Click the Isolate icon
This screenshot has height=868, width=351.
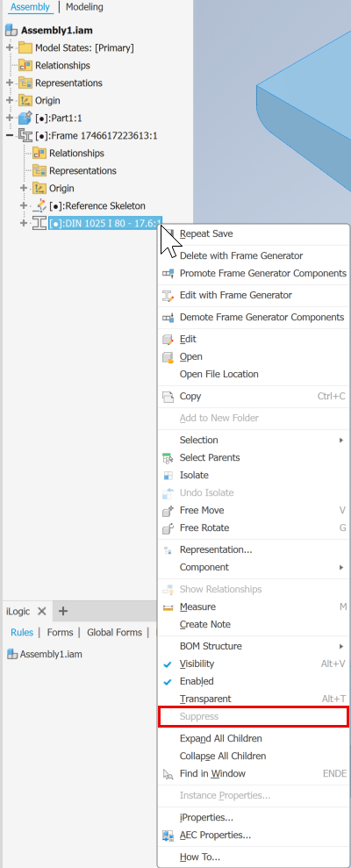click(168, 476)
